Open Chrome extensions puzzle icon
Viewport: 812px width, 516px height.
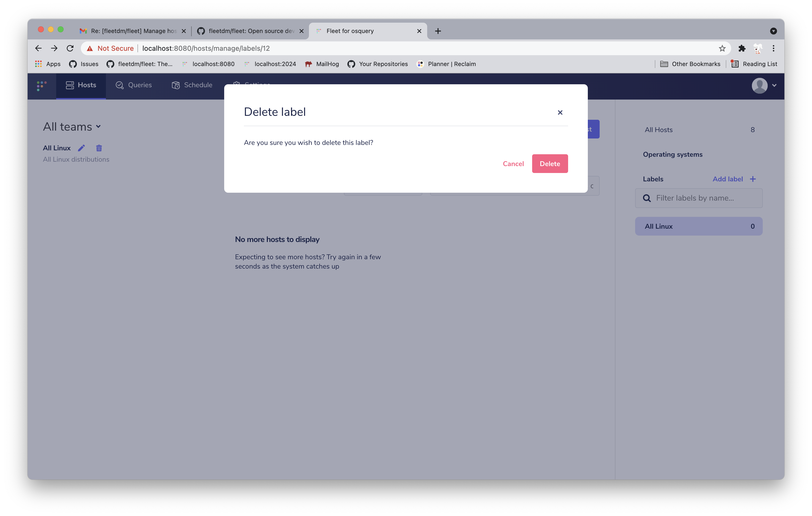(742, 48)
